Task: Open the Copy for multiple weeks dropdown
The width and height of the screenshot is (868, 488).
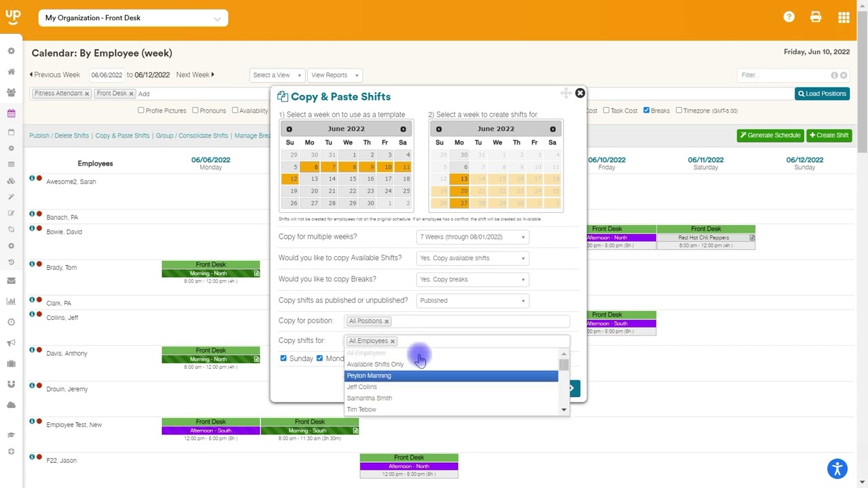Action: tap(473, 237)
